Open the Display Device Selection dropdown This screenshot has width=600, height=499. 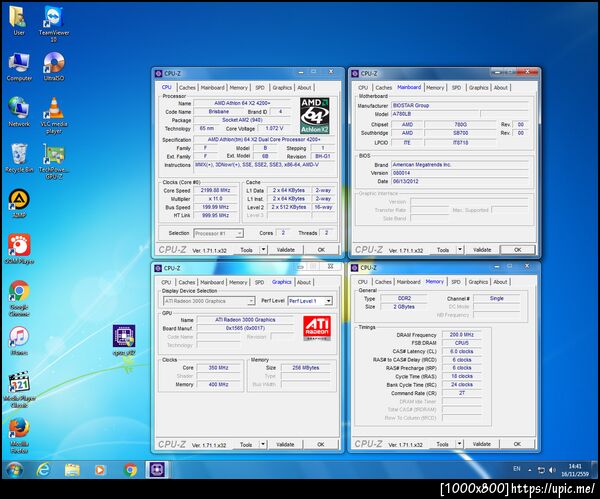208,300
